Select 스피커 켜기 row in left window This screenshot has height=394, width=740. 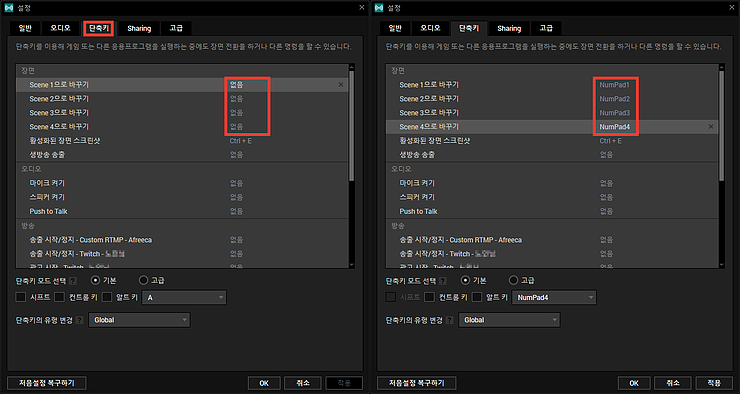pyautogui.click(x=182, y=197)
